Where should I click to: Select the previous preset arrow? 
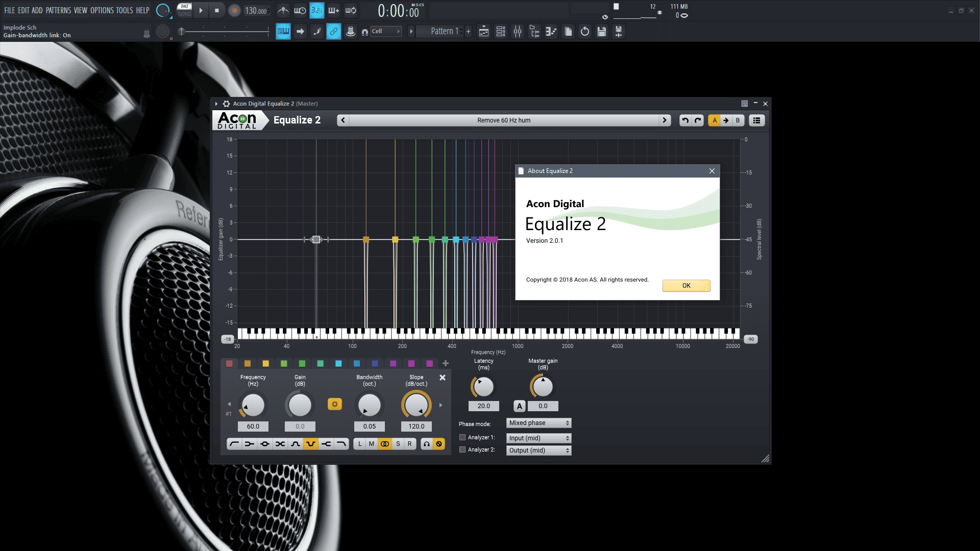point(343,120)
